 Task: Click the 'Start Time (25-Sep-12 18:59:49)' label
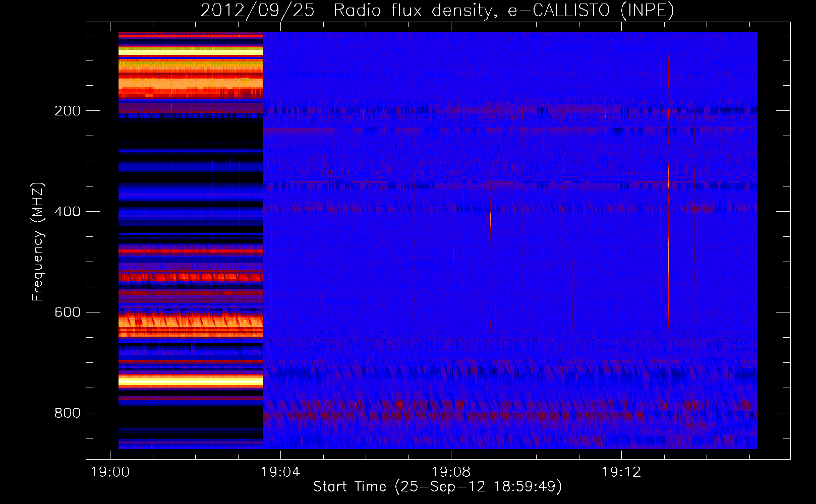437,487
